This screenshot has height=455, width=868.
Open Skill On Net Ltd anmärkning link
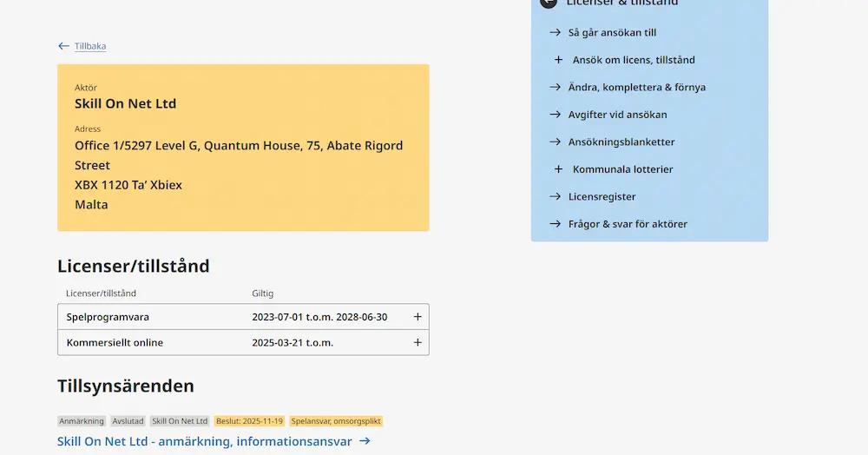[x=204, y=441]
